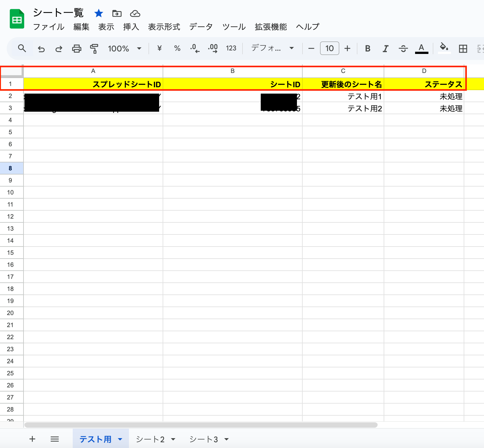The width and height of the screenshot is (484, 448).
Task: Click the search menus magnifier icon
Action: click(22, 48)
